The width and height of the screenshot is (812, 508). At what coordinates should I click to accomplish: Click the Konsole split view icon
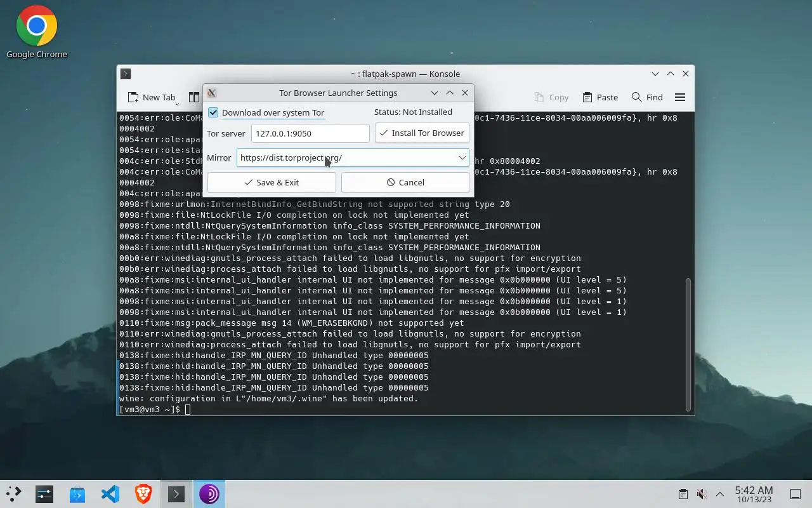[193, 97]
